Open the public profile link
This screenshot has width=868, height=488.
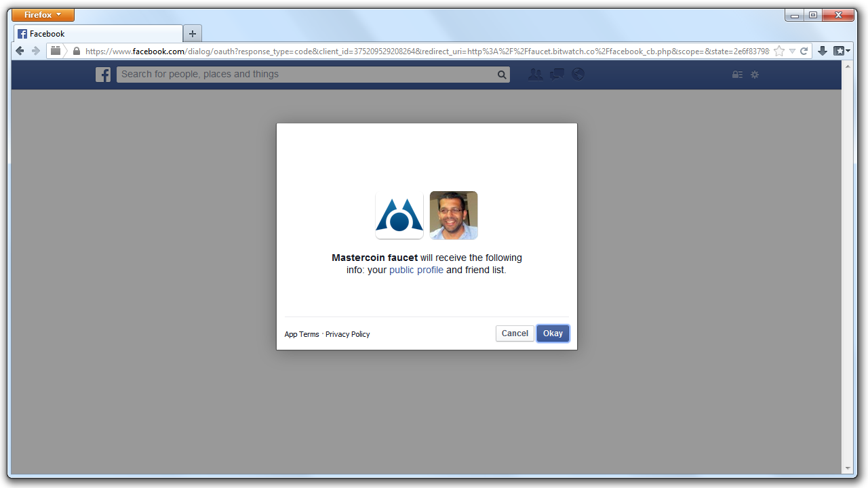[416, 270]
